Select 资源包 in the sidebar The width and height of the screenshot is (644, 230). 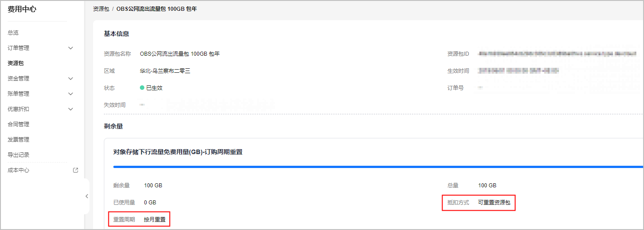point(16,63)
